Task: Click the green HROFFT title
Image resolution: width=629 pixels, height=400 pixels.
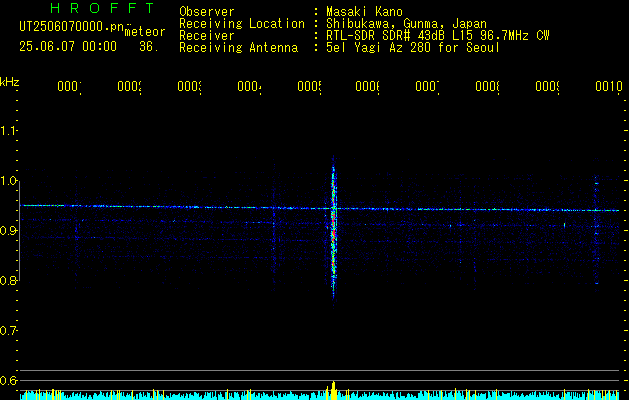Action: (102, 8)
